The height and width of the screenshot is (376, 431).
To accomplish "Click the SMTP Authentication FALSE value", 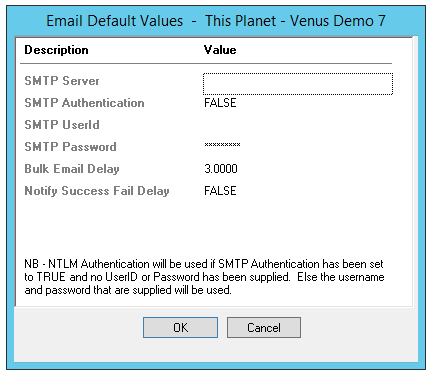I will point(220,103).
